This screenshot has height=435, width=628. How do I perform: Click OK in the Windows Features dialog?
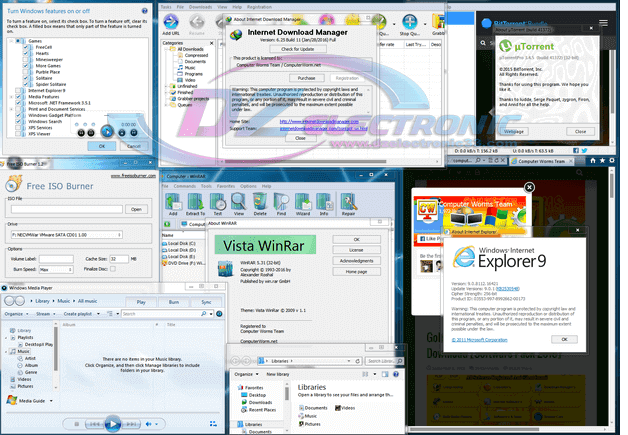[x=102, y=146]
